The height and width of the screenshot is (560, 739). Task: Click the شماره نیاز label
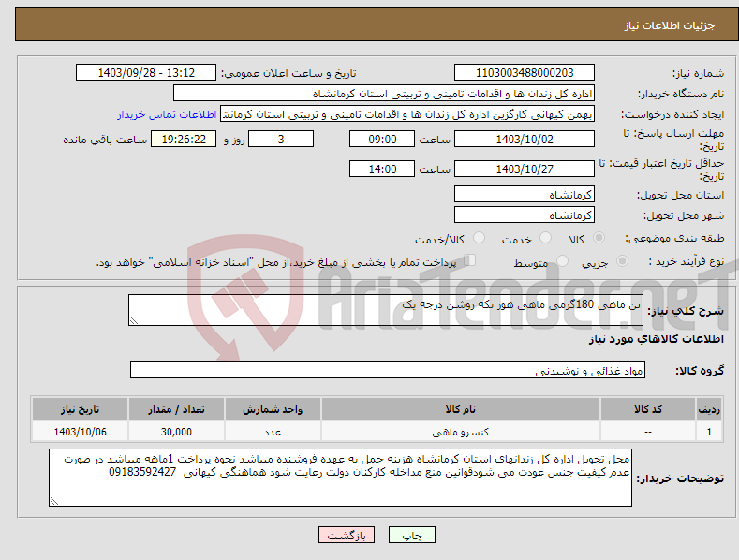pyautogui.click(x=698, y=73)
